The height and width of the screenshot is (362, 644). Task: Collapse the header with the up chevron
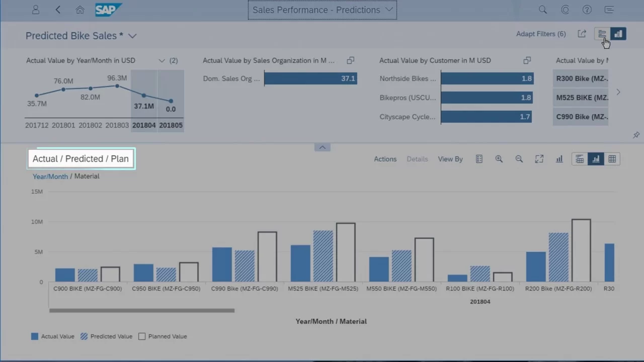[322, 147]
